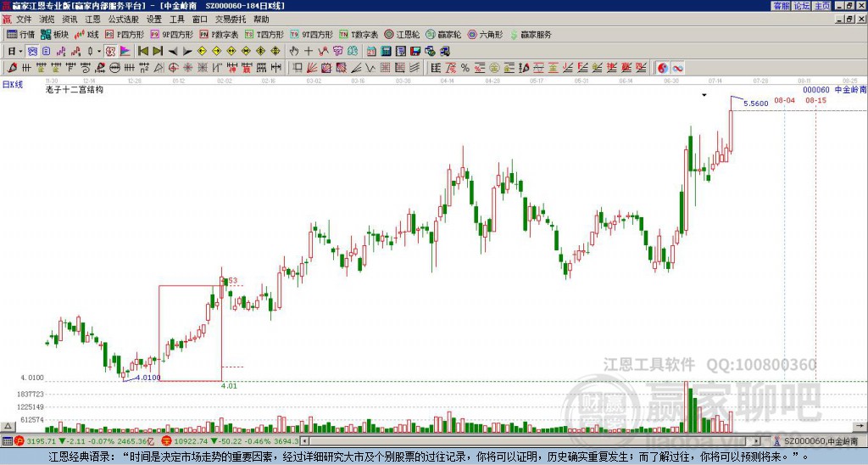Viewport: 868px width, 465px height.
Task: Click scrollbar left arrow in status bar
Action: tap(305, 441)
